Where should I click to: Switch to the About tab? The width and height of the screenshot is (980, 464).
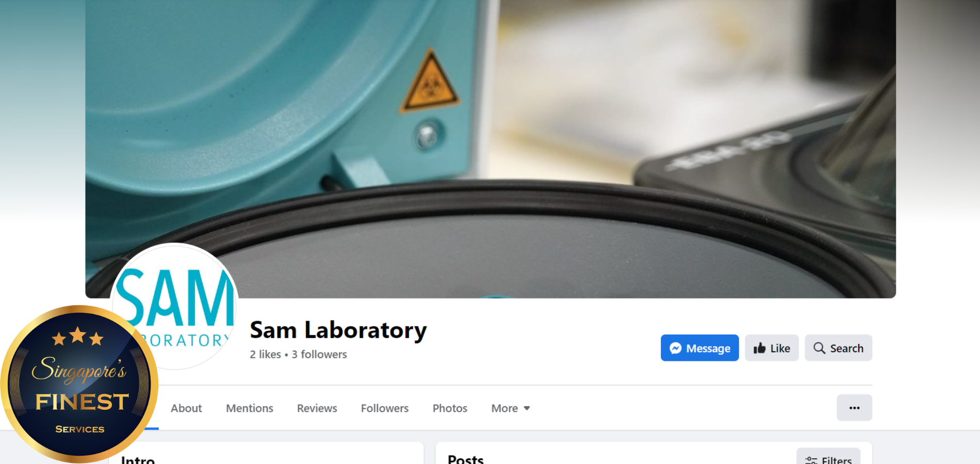pos(186,408)
